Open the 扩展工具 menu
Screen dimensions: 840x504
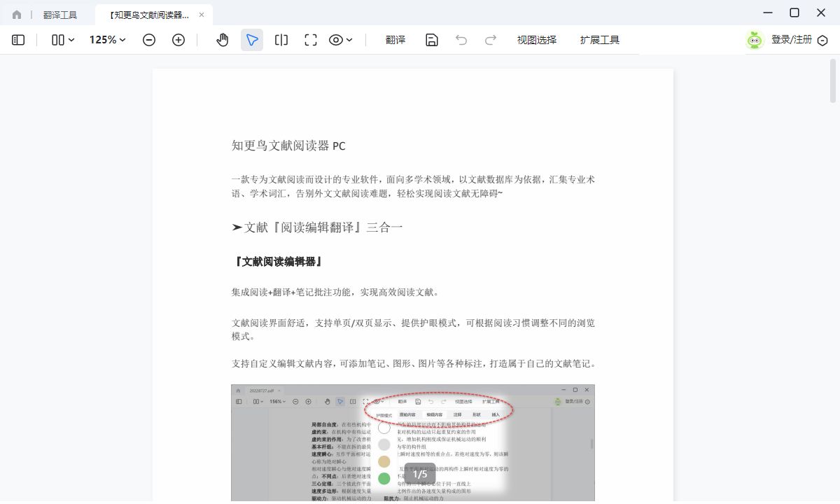coord(600,40)
